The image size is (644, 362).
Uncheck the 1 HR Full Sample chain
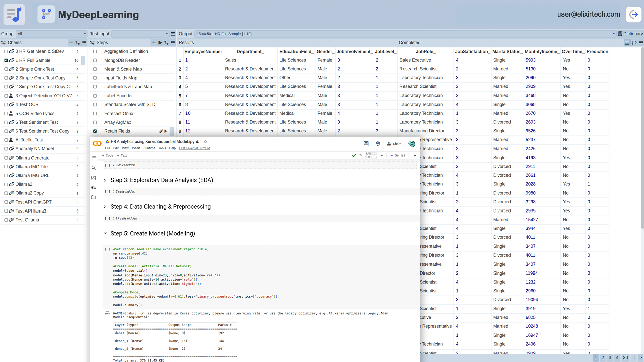click(x=6, y=60)
